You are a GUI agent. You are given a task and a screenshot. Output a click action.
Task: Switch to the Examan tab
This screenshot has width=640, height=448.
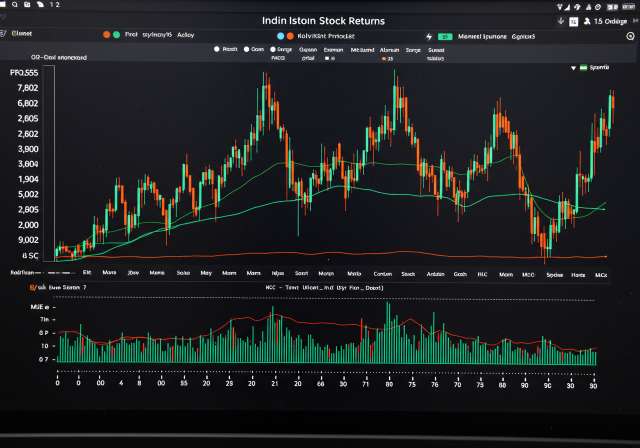333,48
